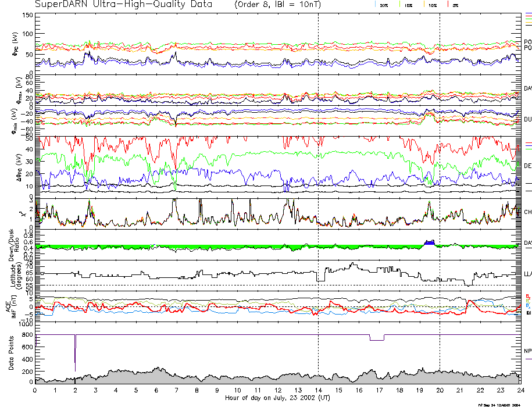The image size is (532, 407).
Task: Click the '−60' tick on the Φmin axis
Action: click(x=27, y=129)
